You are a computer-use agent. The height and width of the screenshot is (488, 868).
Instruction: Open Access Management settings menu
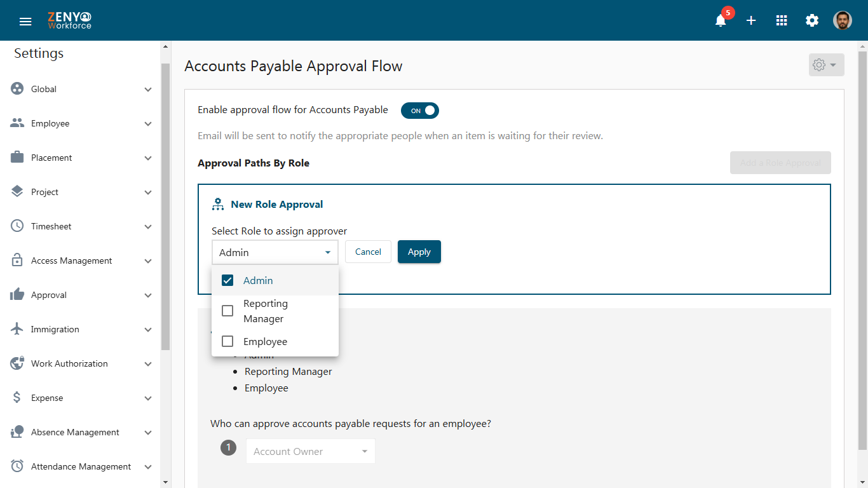pos(81,261)
